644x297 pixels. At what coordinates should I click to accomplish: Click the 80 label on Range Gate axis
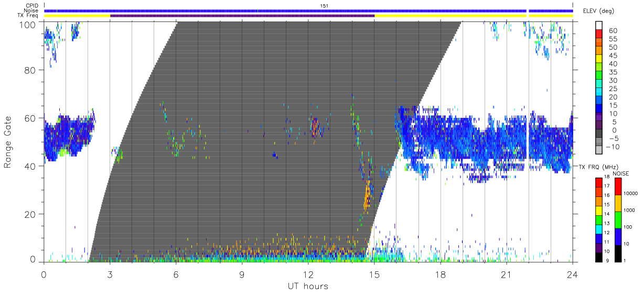(x=31, y=71)
